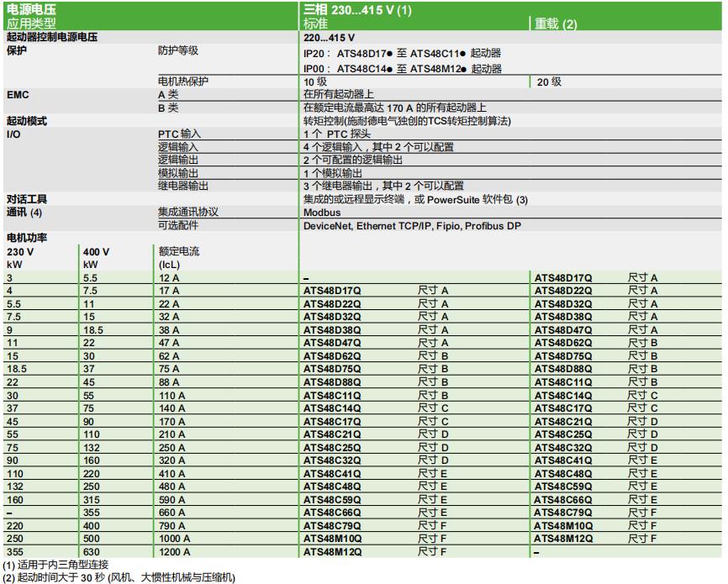This screenshot has width=728, height=584.
Task: Select the '继电器输出' label
Action: pos(183,186)
